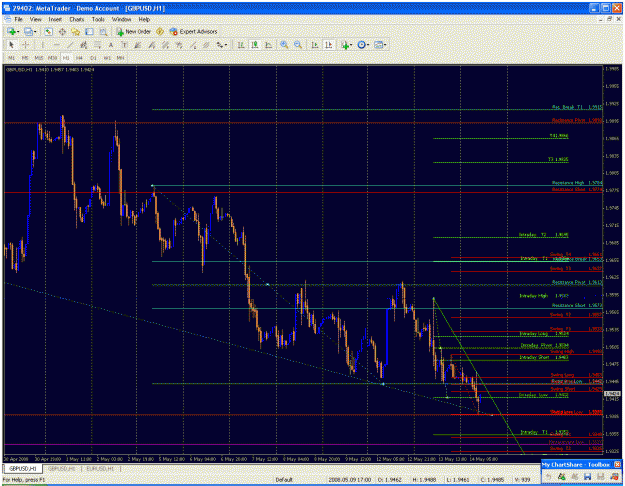Click the chart Templates icon
The image size is (625, 486).
pyautogui.click(x=378, y=45)
